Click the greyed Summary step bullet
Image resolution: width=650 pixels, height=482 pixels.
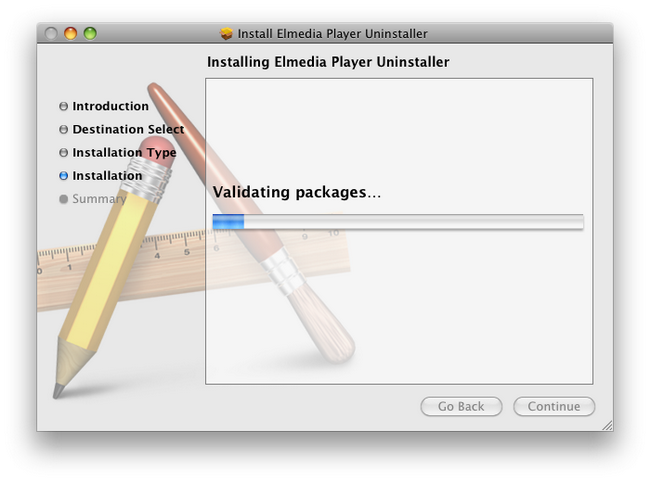63,199
